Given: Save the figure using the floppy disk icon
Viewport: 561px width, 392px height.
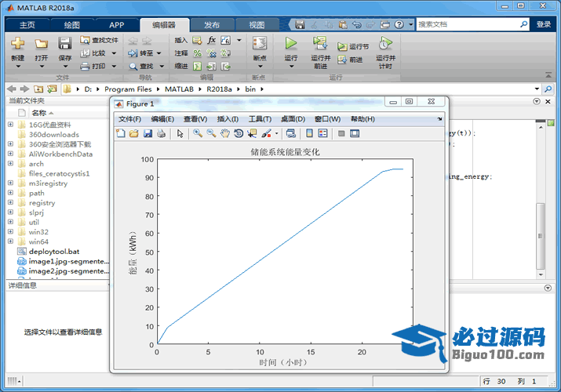Looking at the screenshot, I should pyautogui.click(x=148, y=133).
